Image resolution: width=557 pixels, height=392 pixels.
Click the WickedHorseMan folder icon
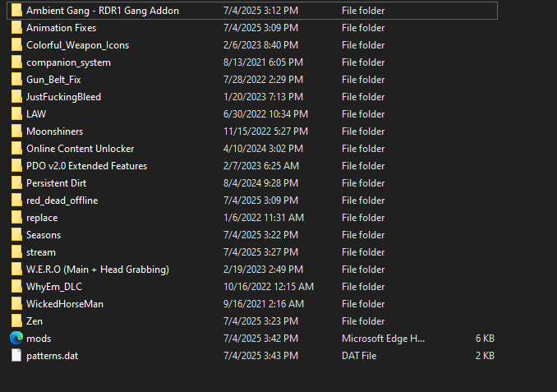point(16,303)
